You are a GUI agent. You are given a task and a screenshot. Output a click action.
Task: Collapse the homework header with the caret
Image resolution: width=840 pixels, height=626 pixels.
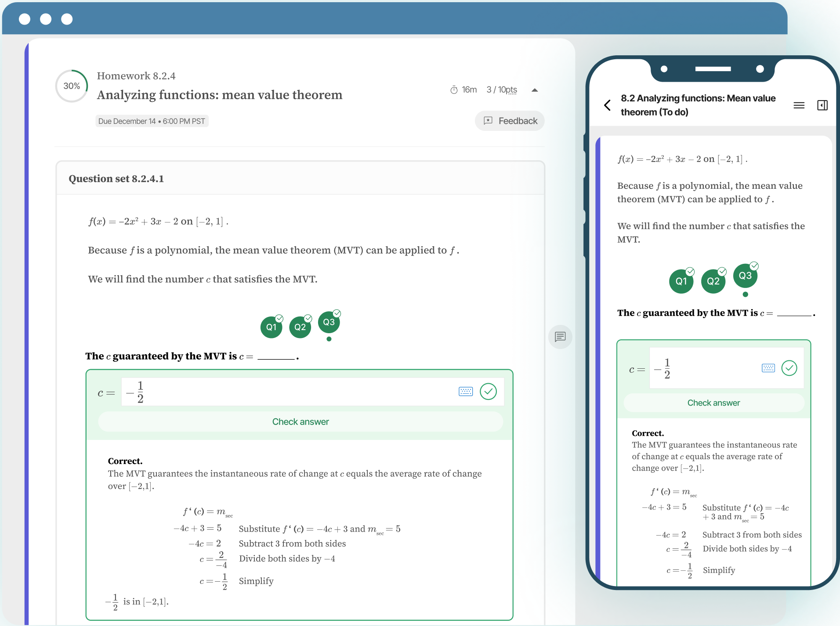pyautogui.click(x=535, y=90)
